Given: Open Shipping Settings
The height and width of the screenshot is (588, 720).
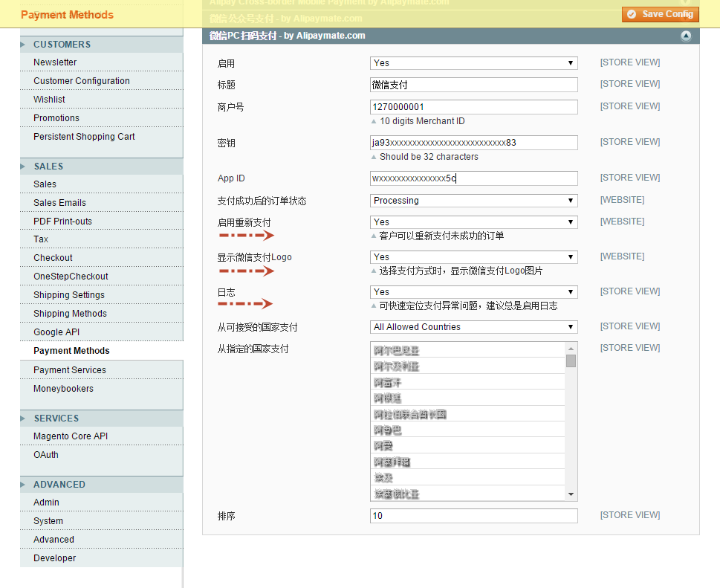Looking at the screenshot, I should coord(69,295).
